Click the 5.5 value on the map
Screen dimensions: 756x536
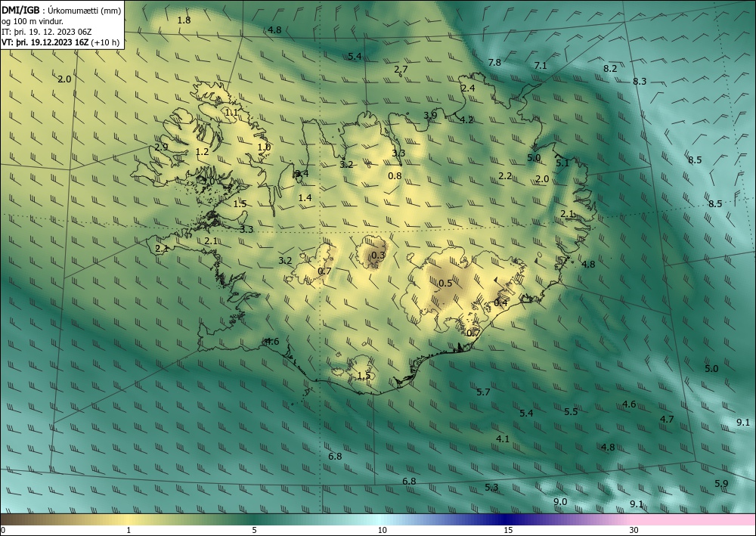click(x=571, y=412)
